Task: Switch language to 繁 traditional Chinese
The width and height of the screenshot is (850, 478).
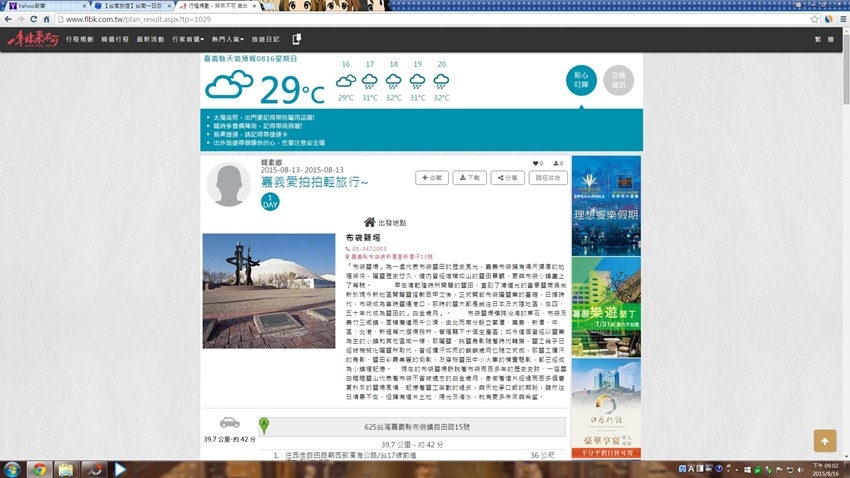Action: tap(817, 39)
